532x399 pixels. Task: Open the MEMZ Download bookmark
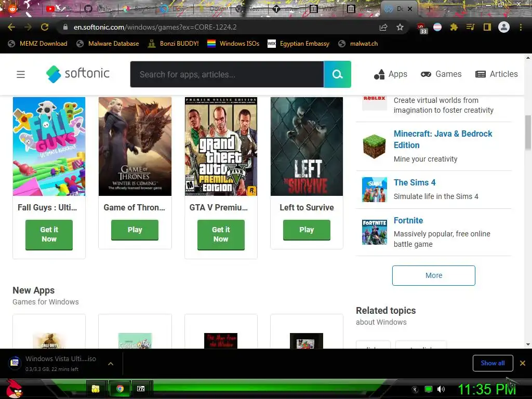(37, 44)
